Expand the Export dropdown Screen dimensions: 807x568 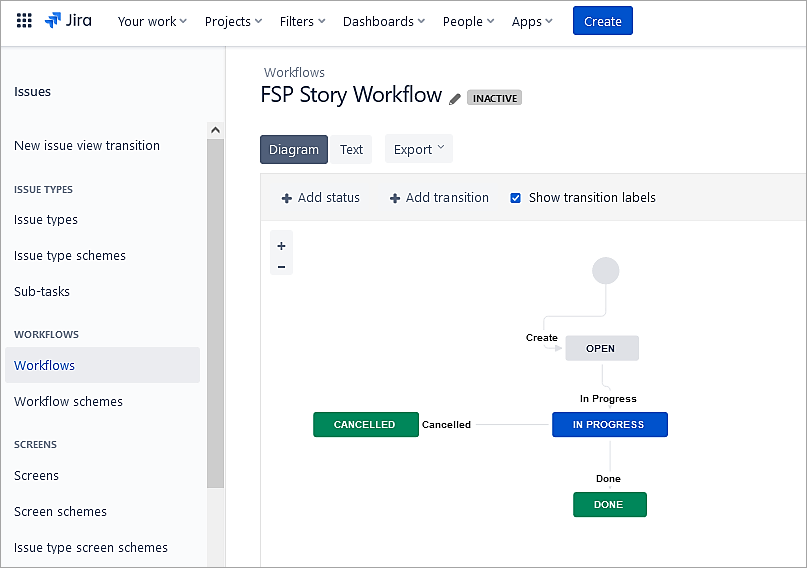418,150
